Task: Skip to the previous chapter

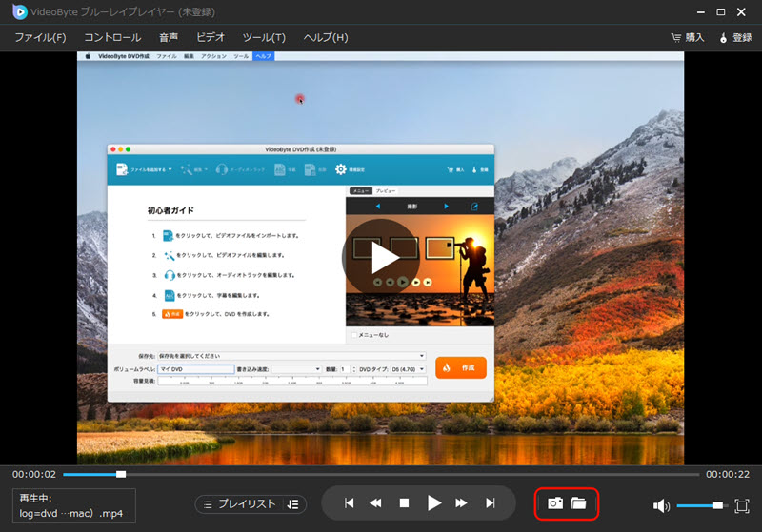Action: coord(349,503)
